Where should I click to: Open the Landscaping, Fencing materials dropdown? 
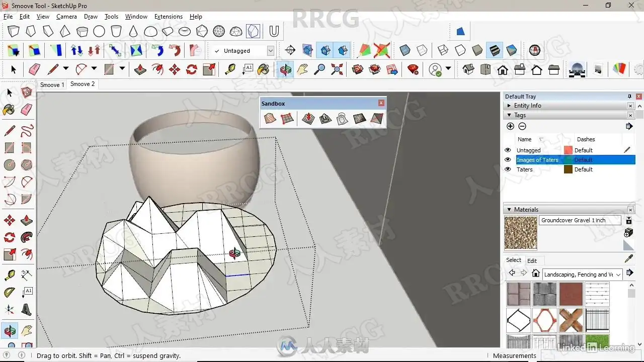pyautogui.click(x=618, y=275)
